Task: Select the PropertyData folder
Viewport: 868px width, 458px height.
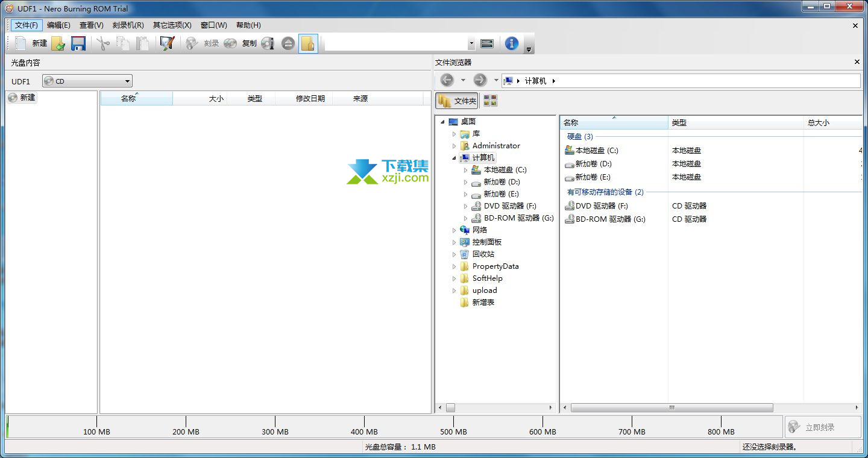Action: 495,266
